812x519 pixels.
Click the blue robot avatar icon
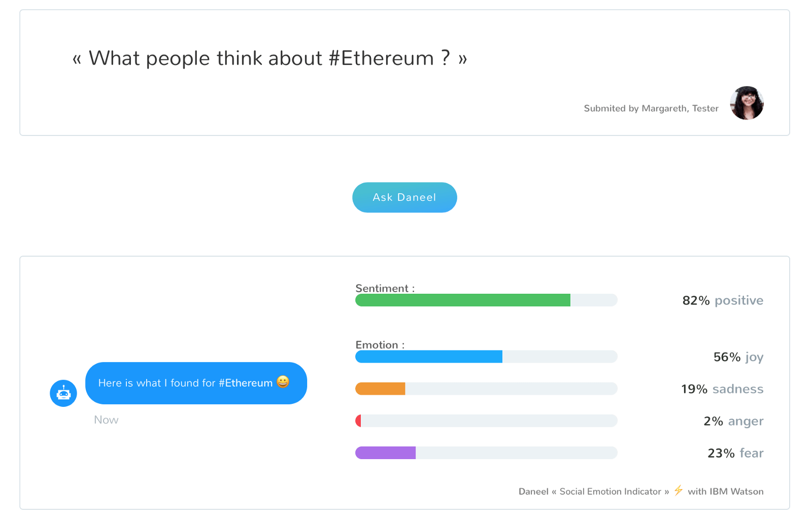(63, 393)
